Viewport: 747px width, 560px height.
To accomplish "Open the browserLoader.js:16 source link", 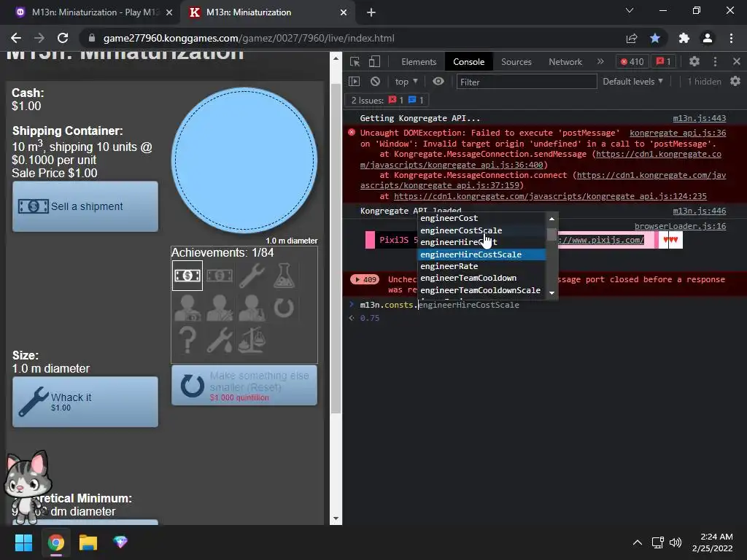I will pyautogui.click(x=680, y=226).
